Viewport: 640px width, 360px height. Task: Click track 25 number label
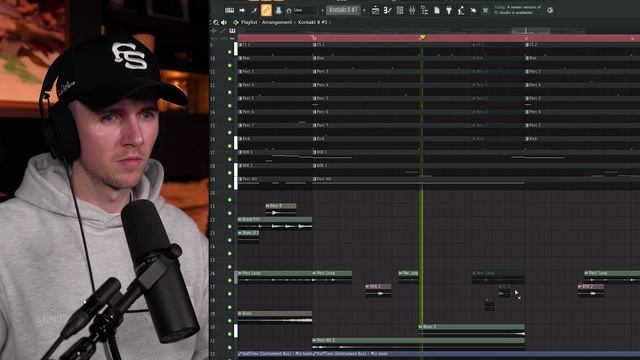[212, 260]
